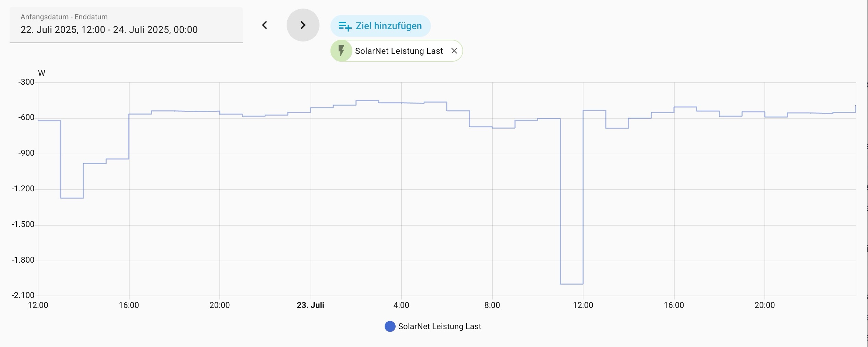Select the 8:00 time axis label
This screenshot has height=347, width=868.
pos(492,305)
